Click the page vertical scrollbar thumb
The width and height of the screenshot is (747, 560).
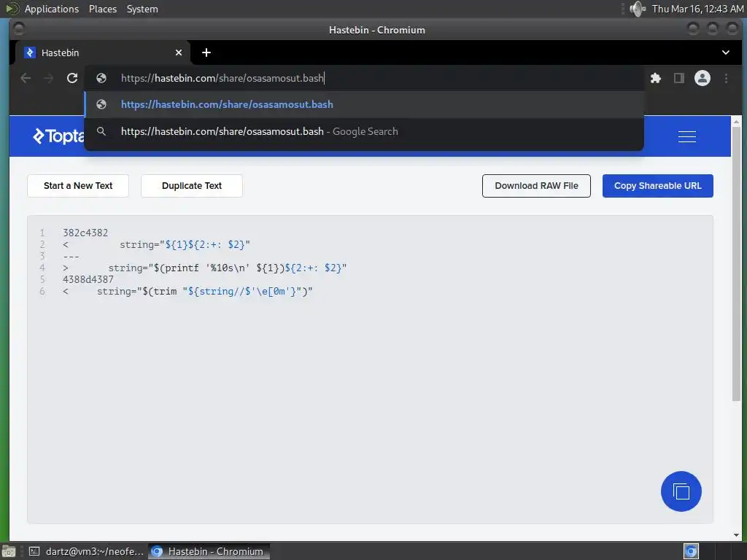point(736,264)
